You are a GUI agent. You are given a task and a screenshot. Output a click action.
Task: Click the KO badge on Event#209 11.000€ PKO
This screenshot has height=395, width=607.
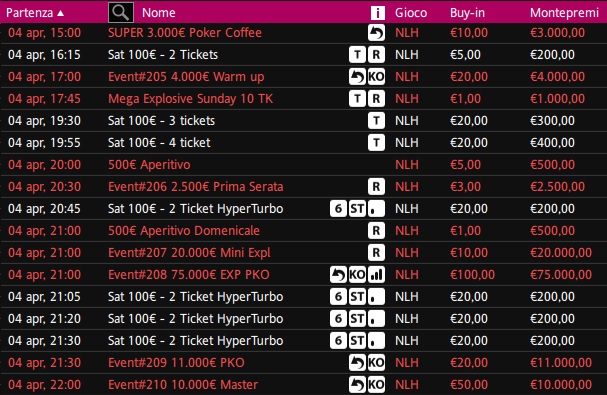(376, 363)
